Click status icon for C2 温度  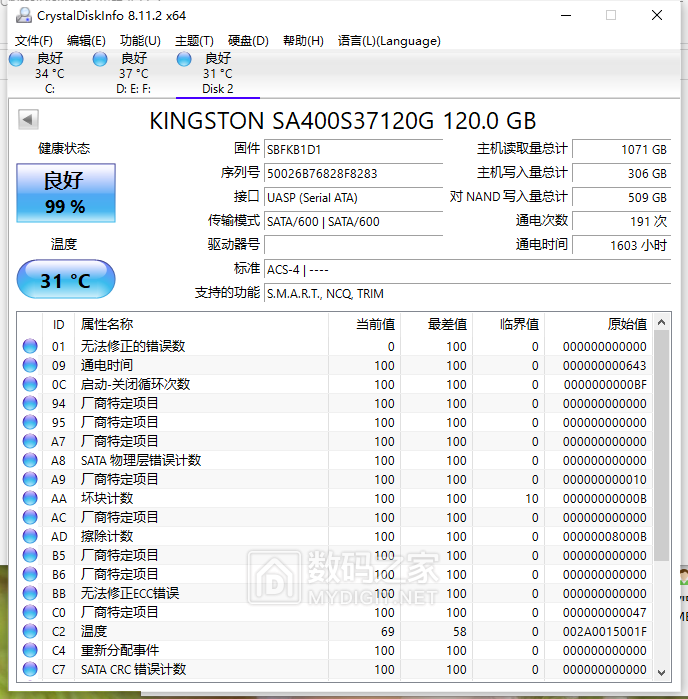pyautogui.click(x=30, y=631)
